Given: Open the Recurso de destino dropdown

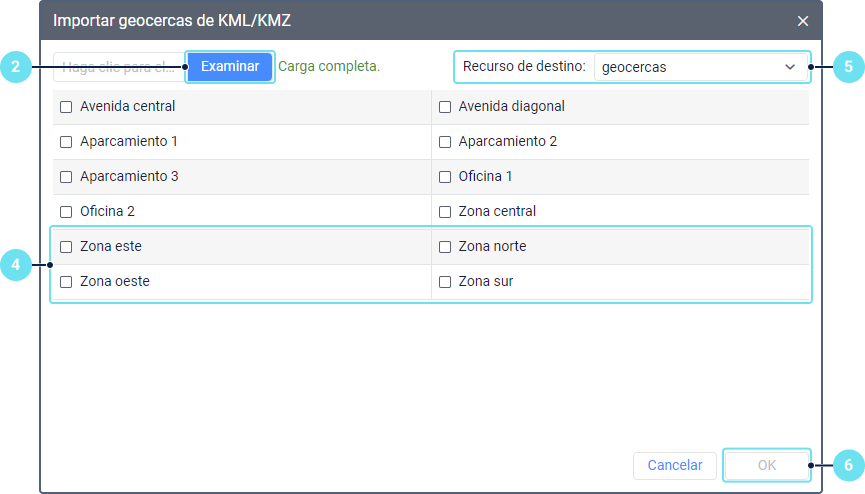Looking at the screenshot, I should [700, 67].
